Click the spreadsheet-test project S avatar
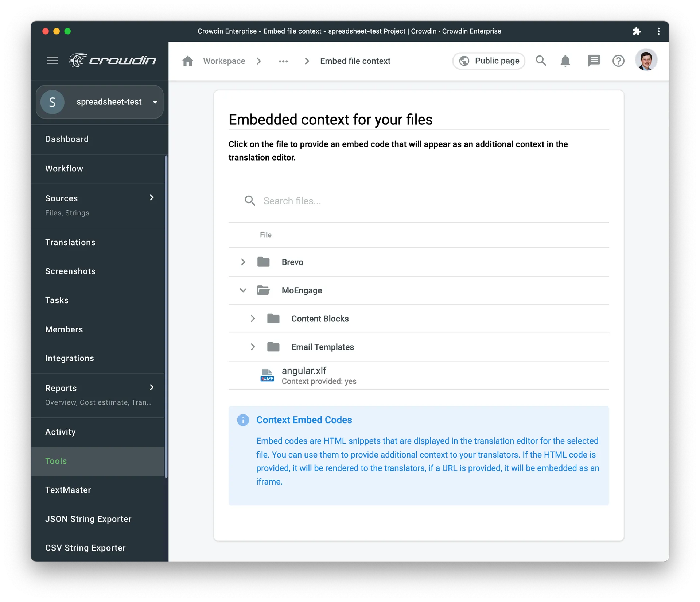Image resolution: width=700 pixels, height=602 pixels. click(52, 102)
